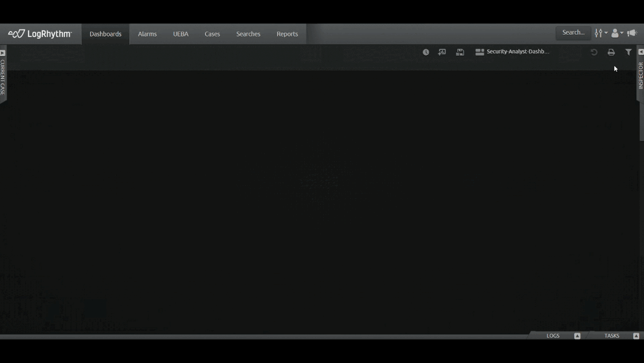Click the add widget icon
644x363 pixels.
[442, 52]
